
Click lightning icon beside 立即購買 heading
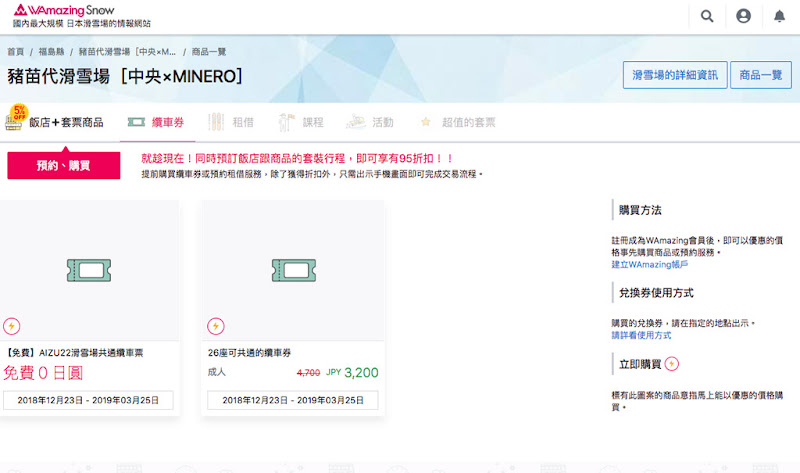671,364
